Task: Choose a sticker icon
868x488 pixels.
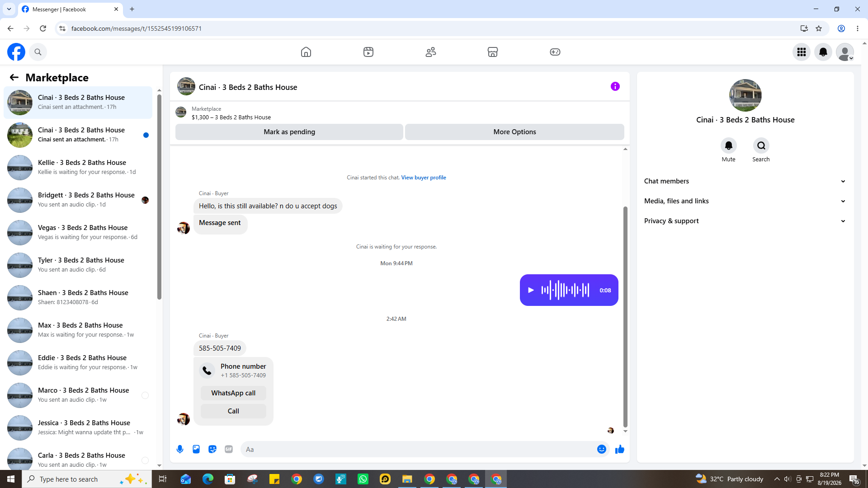Action: coord(212,449)
